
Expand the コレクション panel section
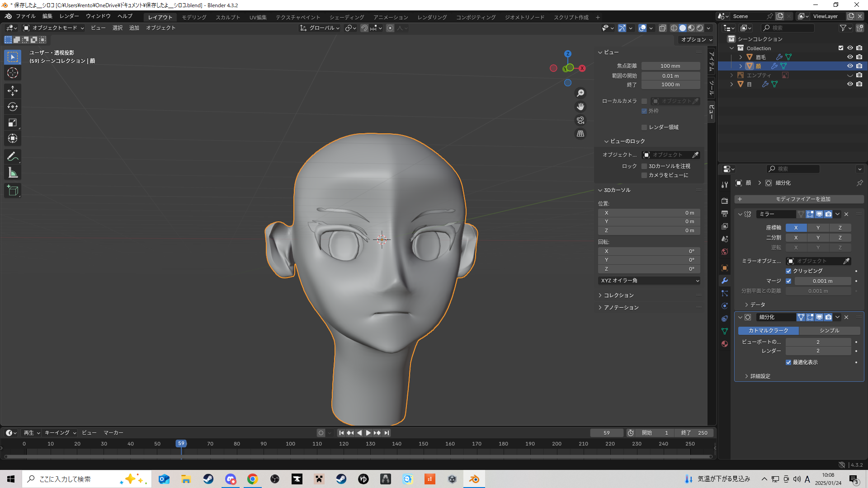(618, 296)
